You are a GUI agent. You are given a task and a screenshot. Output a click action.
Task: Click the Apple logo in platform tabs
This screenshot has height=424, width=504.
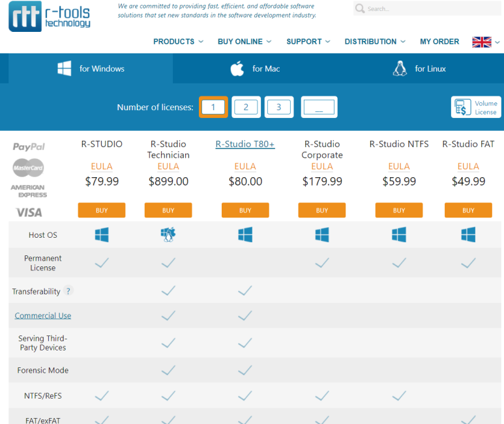(x=237, y=68)
